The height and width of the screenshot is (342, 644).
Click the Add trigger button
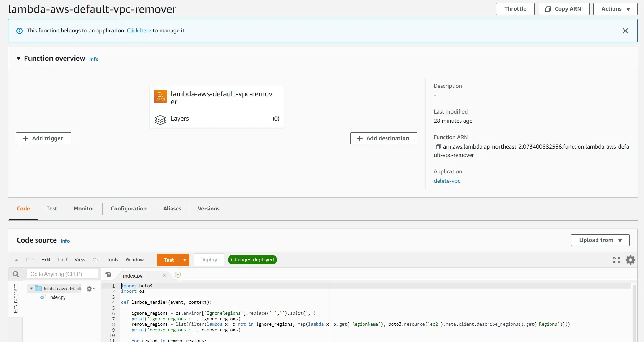point(43,138)
